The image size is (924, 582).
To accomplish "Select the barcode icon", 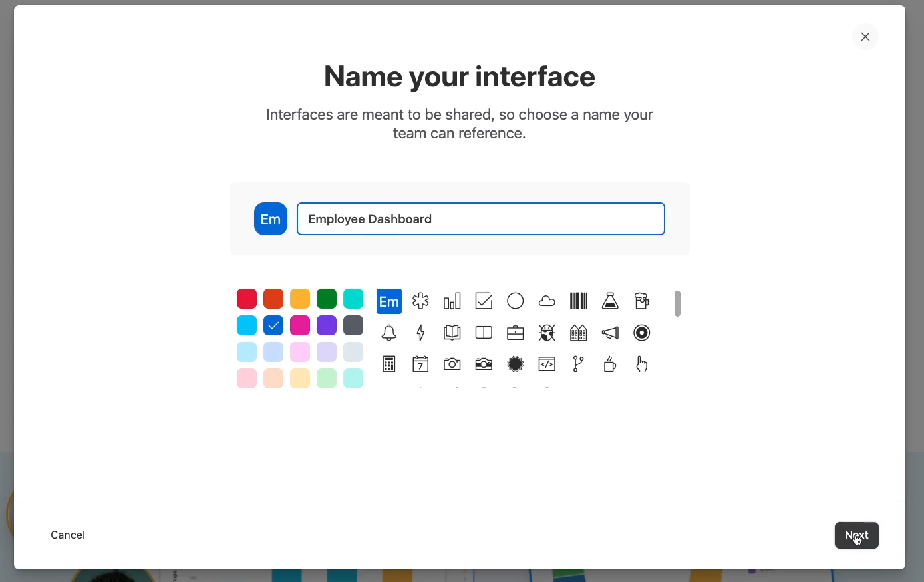I will pyautogui.click(x=579, y=301).
